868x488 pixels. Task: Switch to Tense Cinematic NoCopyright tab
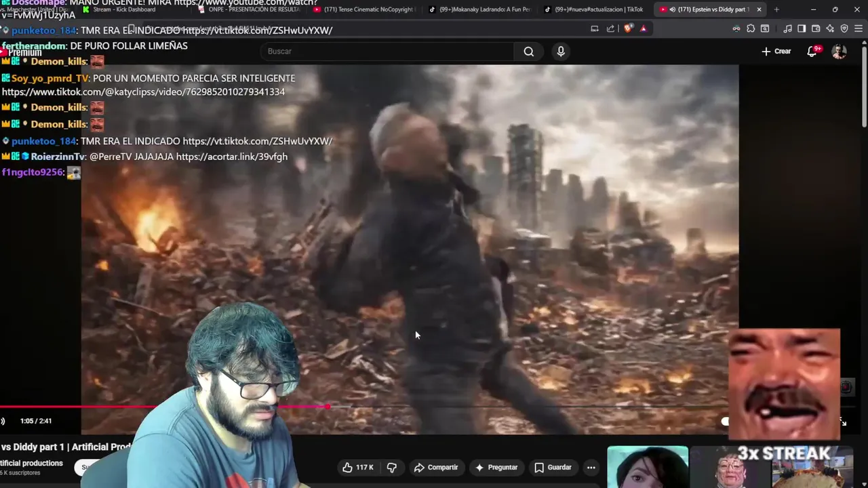coord(366,9)
